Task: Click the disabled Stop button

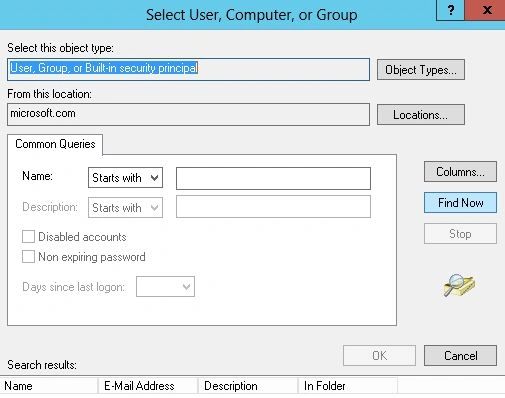Action: tap(460, 234)
